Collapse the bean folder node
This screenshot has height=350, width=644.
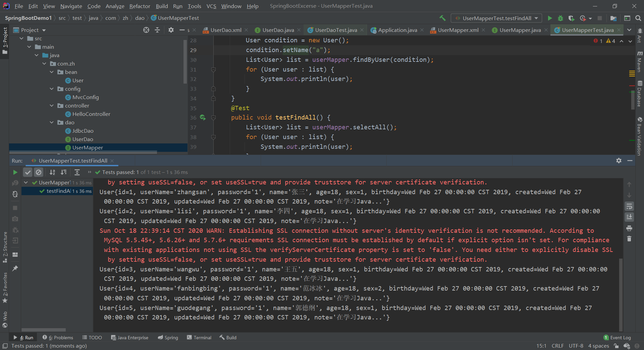tap(52, 72)
